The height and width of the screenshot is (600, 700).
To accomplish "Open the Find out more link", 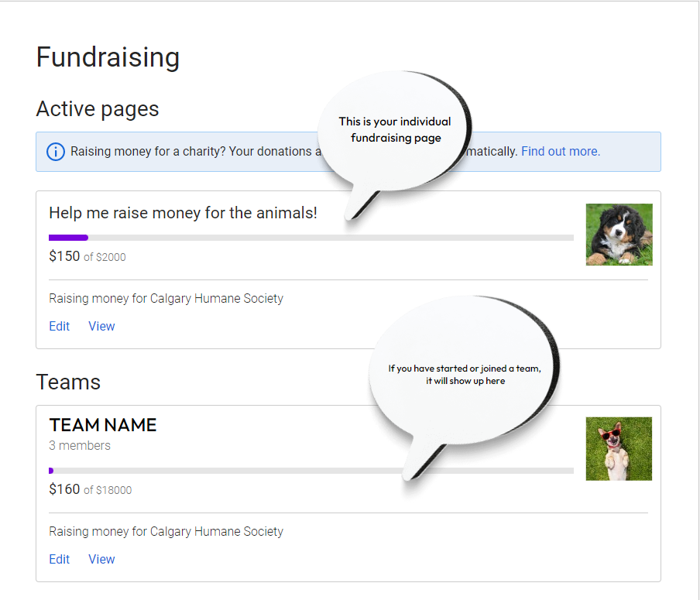I will [560, 152].
